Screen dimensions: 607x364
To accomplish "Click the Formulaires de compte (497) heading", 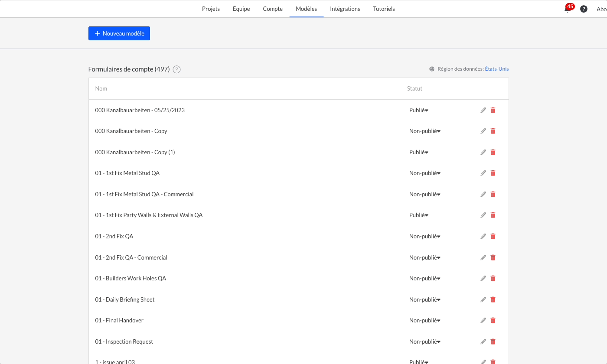I will (x=129, y=69).
